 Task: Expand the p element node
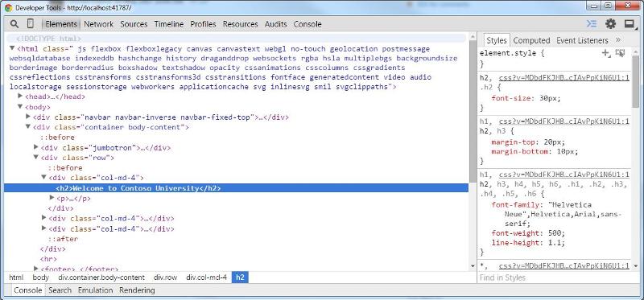pyautogui.click(x=52, y=198)
